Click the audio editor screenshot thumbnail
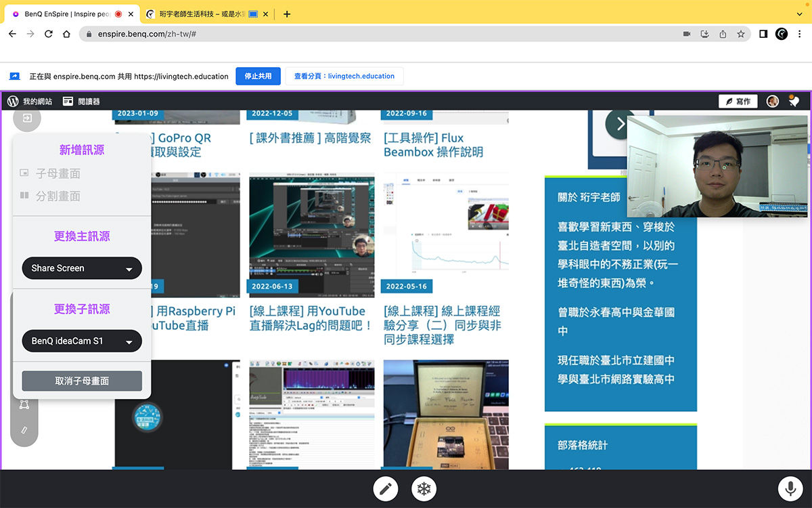This screenshot has width=812, height=508. tap(311, 415)
